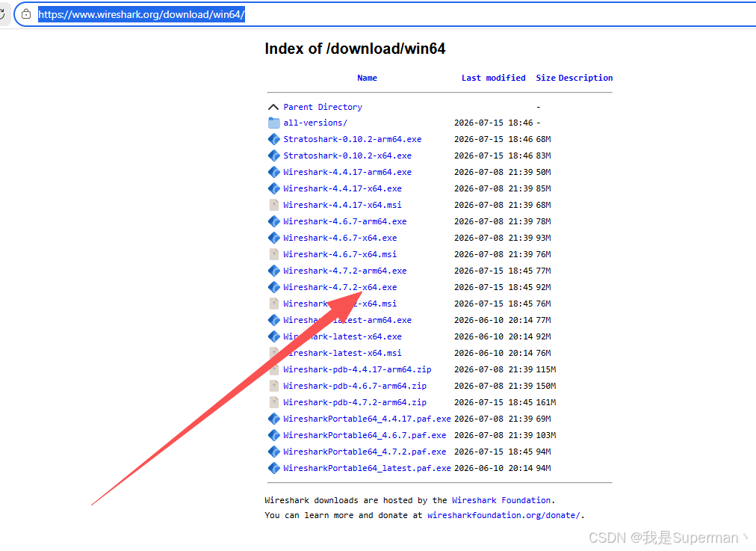Click the exe icon for WiresharkPortable64_4.7.2.paf.exe
Viewport: 756px width, 551px height.
tap(274, 452)
